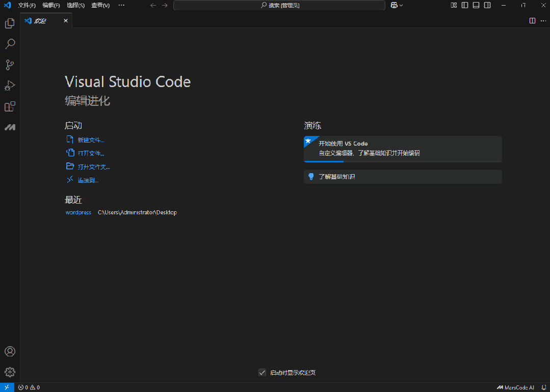Click Customize Layout icon
This screenshot has height=392, width=550.
tap(454, 5)
